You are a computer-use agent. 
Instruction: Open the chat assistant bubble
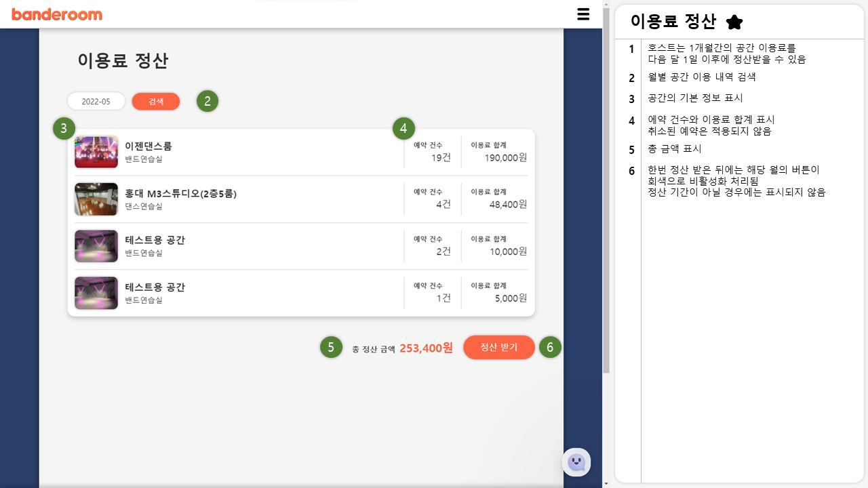coord(576,462)
